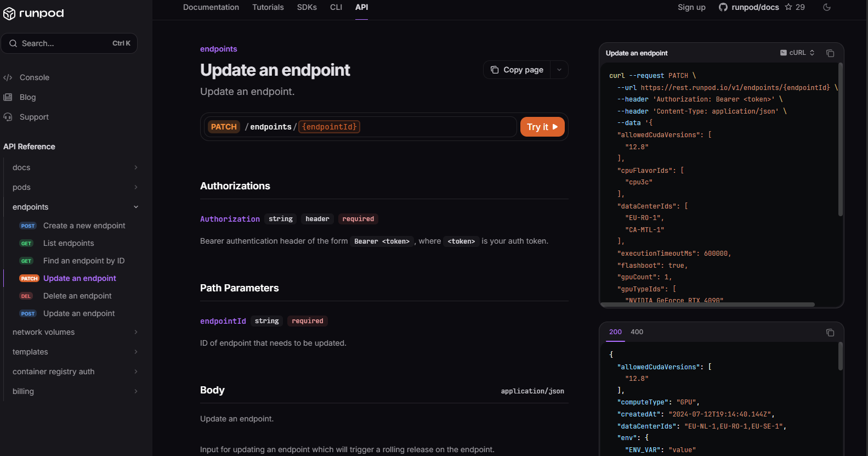Click the endpoints breadcrumb link
Screen dimensions: 868x456
pos(219,49)
